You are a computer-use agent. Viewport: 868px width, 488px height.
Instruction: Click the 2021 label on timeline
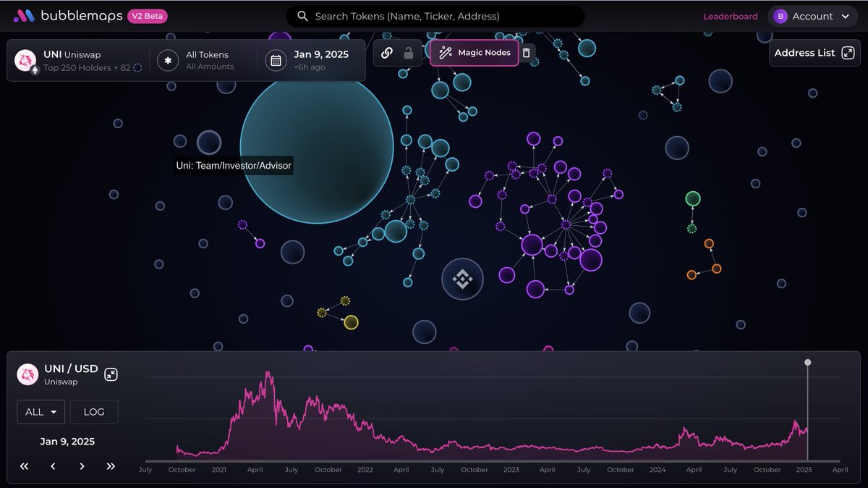[x=219, y=470]
